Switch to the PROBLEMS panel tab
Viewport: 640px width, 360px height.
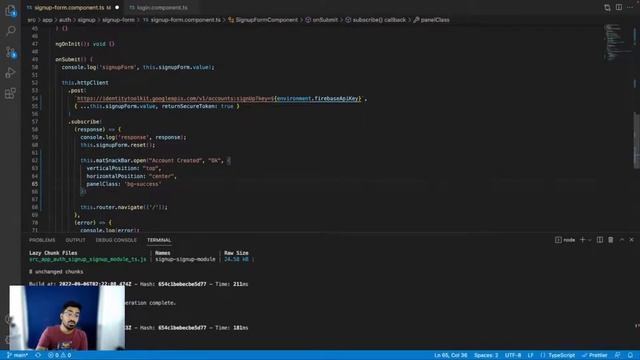[42, 240]
